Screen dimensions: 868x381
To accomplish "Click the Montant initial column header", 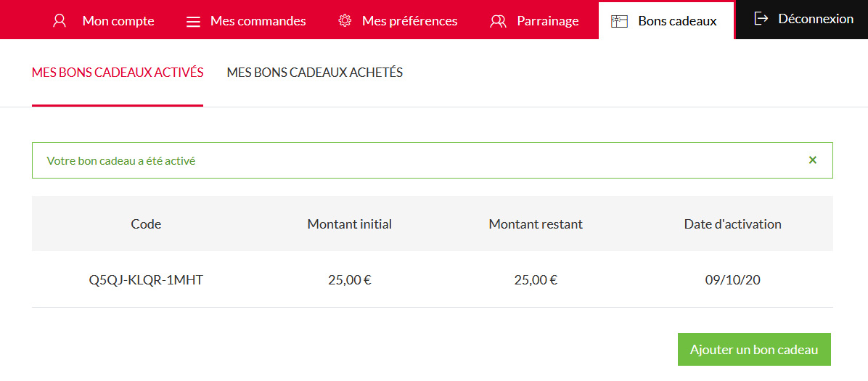I will (350, 224).
